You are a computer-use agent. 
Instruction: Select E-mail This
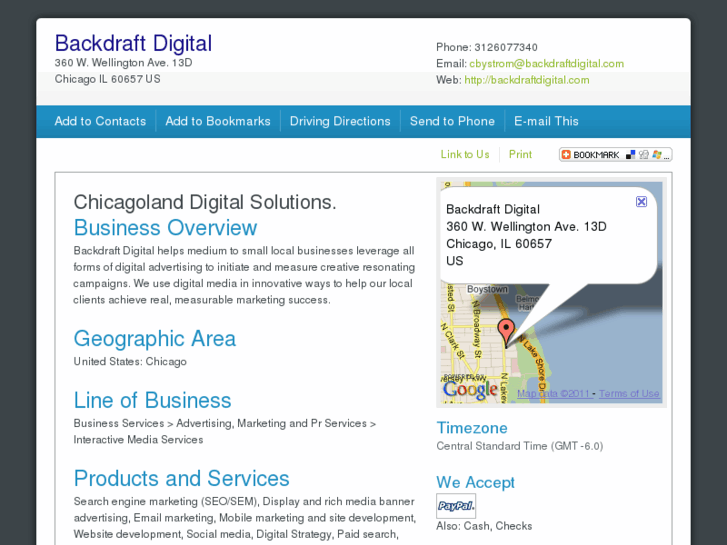click(546, 121)
